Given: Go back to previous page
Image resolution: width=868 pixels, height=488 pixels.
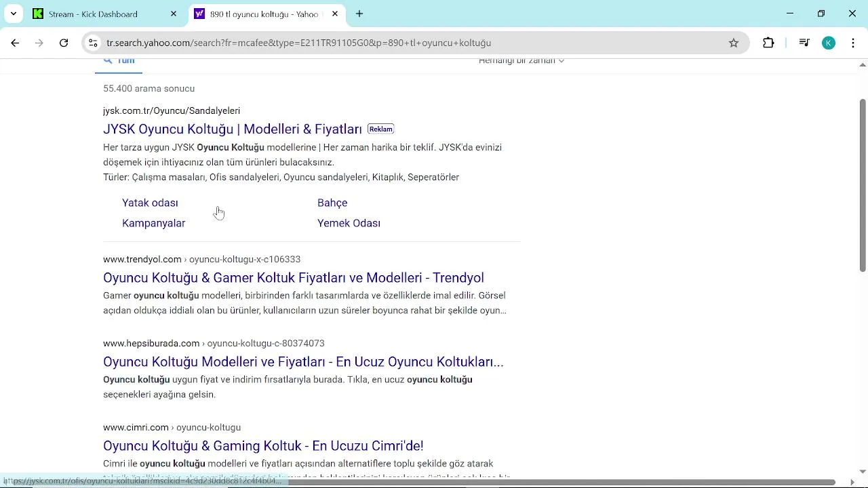Looking at the screenshot, I should (x=15, y=43).
